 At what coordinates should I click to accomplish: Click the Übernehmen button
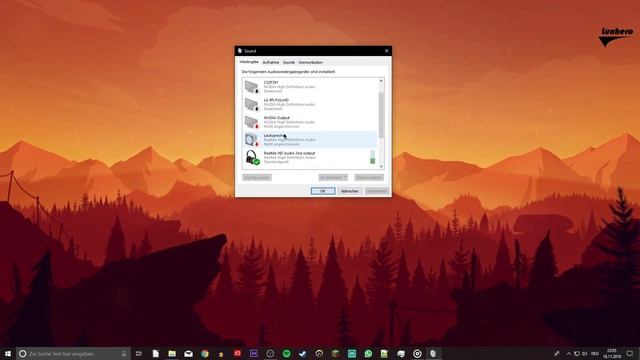pos(377,191)
